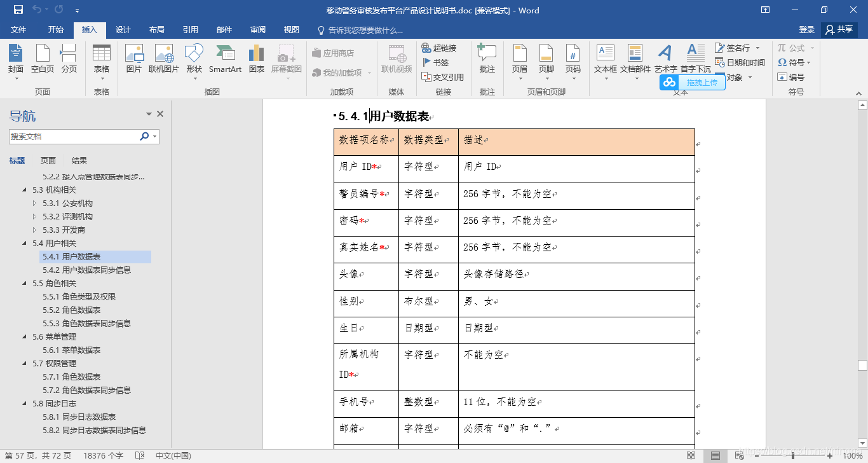Open the navigation pane options dropdown arrow
The width and height of the screenshot is (868, 463).
pyautogui.click(x=149, y=114)
